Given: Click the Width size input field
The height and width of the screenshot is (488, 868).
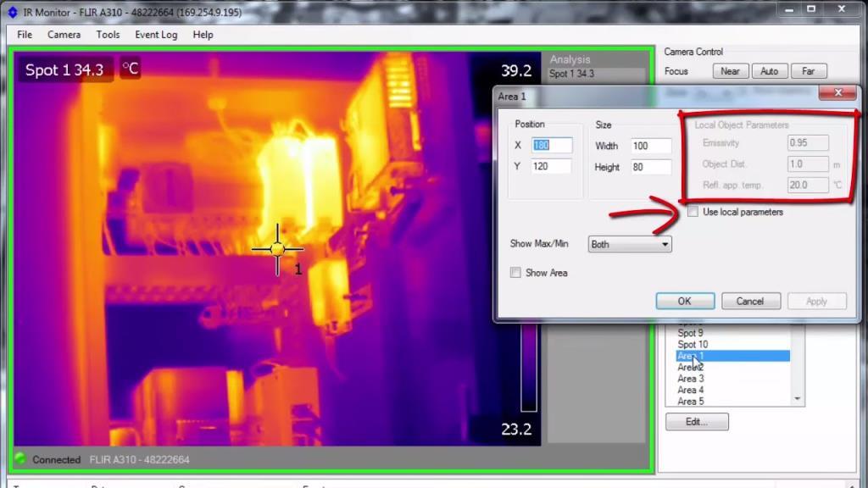Looking at the screenshot, I should tap(649, 146).
